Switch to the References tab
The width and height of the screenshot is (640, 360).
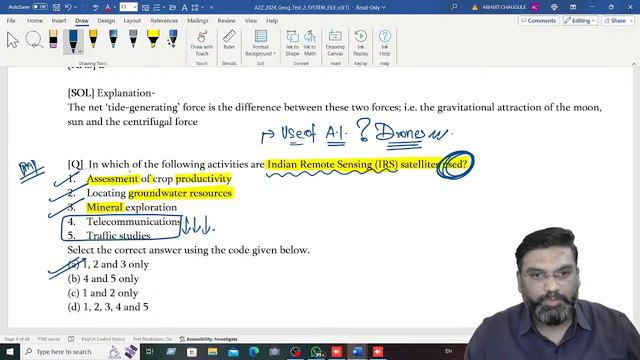pyautogui.click(x=164, y=20)
